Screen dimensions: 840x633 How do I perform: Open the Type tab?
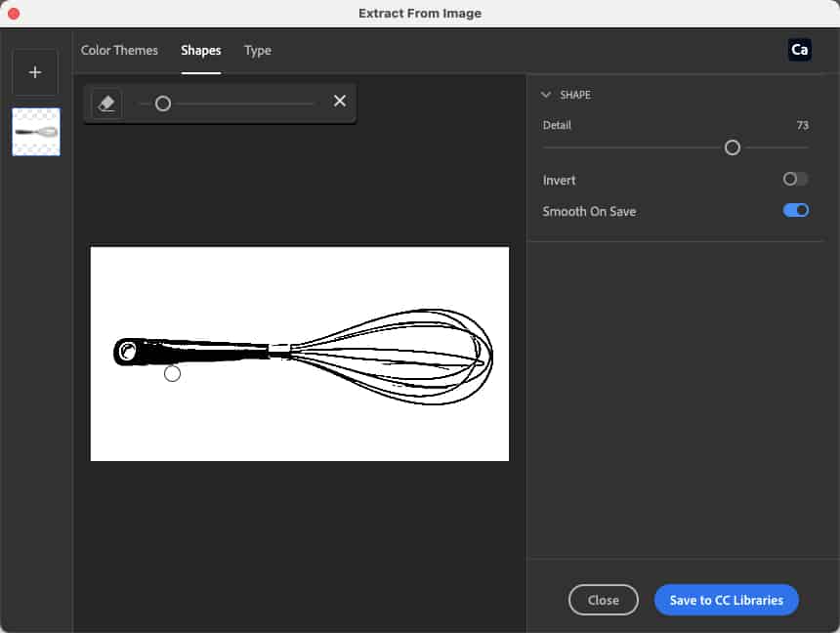pyautogui.click(x=258, y=51)
